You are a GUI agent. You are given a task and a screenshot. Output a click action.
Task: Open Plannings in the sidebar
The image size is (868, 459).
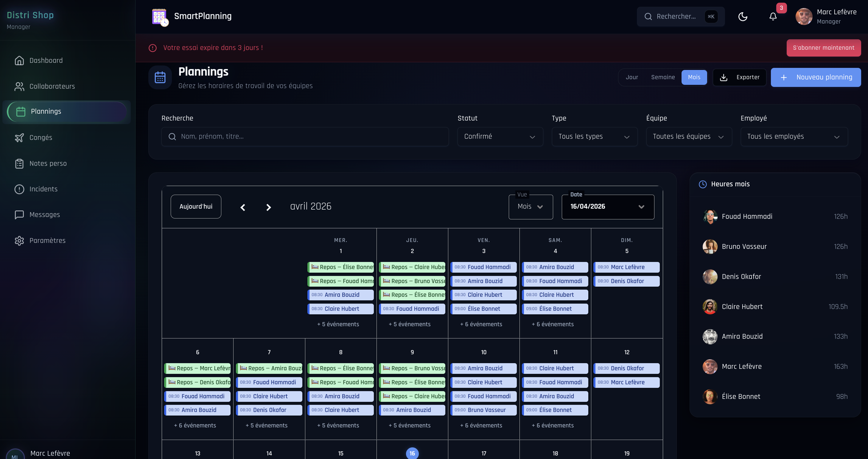pos(67,112)
